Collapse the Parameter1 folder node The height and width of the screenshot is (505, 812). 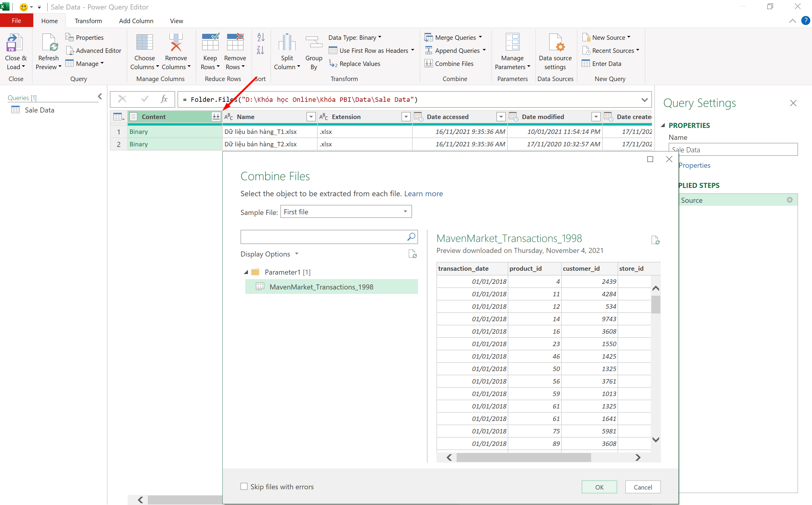pos(246,272)
